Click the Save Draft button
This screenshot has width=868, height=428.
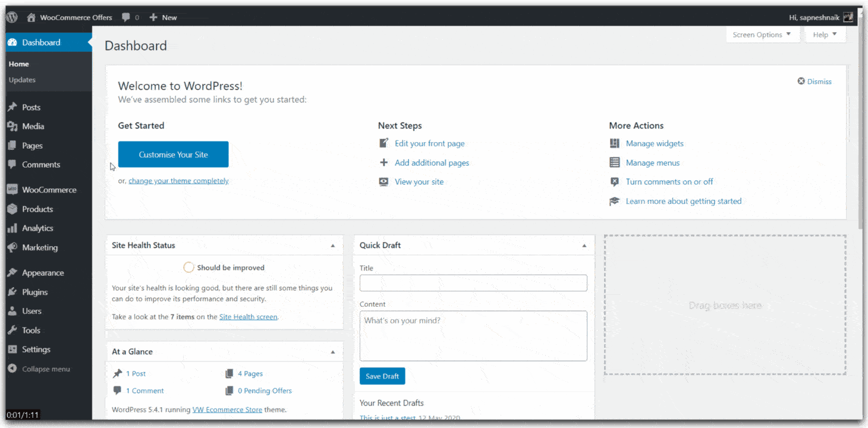click(x=382, y=376)
